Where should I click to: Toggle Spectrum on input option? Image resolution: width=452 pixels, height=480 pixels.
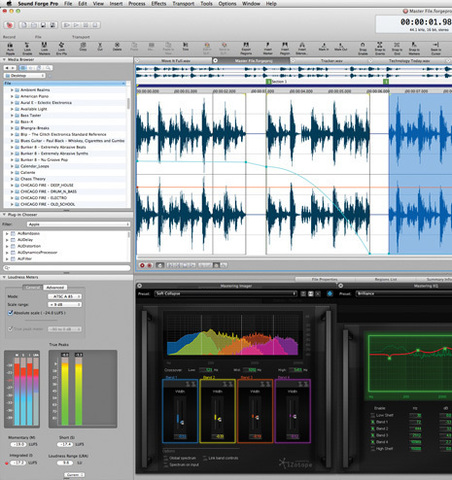166,464
